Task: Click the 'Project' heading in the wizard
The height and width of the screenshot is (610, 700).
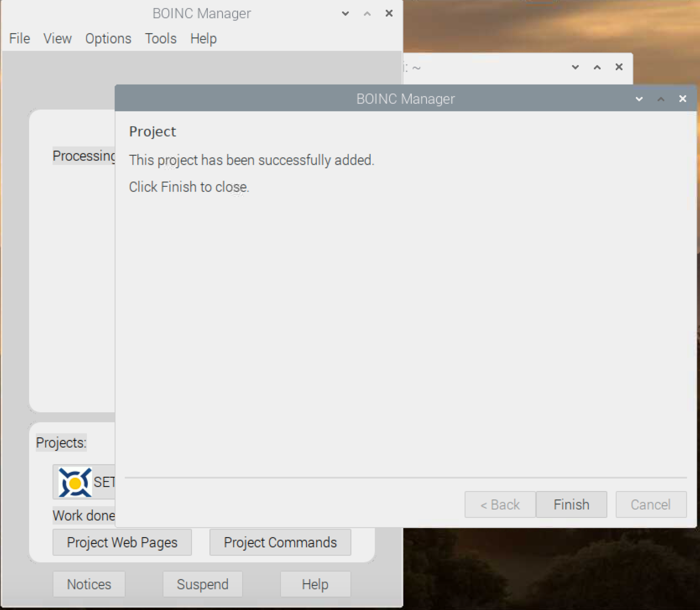Action: tap(153, 131)
